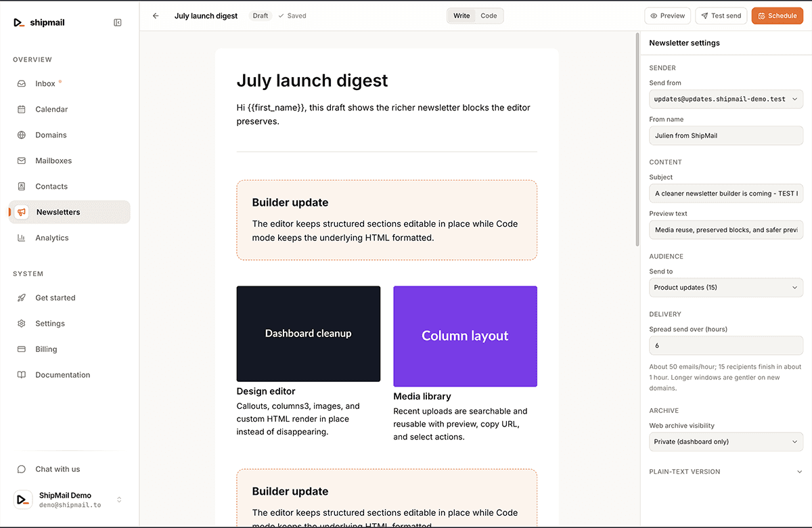Open the Web archive visibility dropdown

pos(726,442)
